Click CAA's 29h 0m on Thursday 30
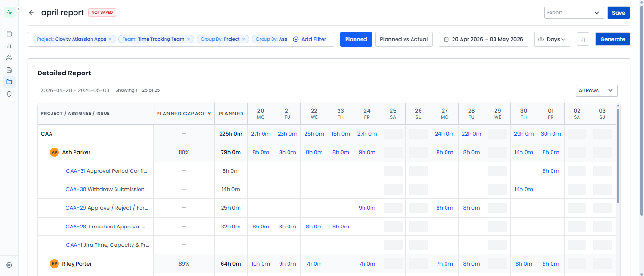 click(x=524, y=134)
